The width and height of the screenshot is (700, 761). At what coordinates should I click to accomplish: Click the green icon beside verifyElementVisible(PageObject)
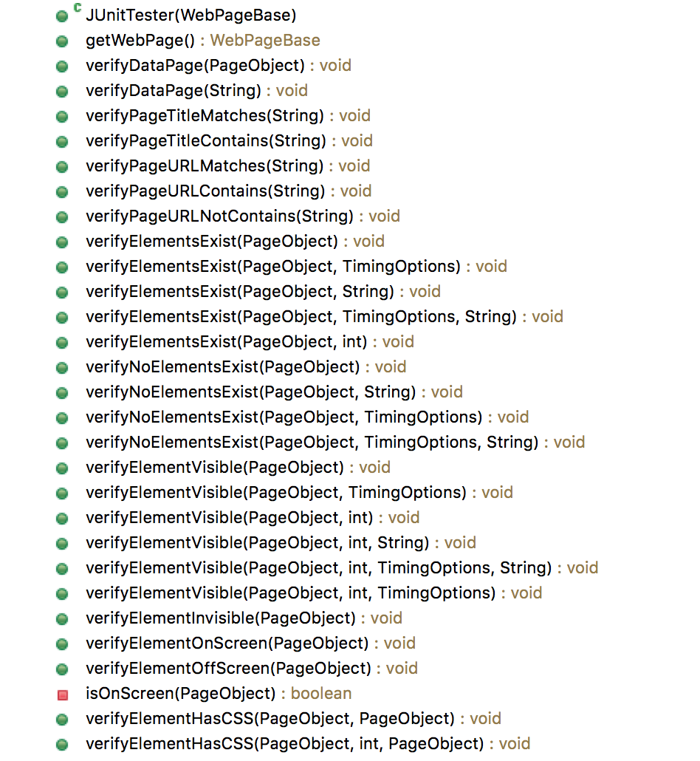click(62, 469)
